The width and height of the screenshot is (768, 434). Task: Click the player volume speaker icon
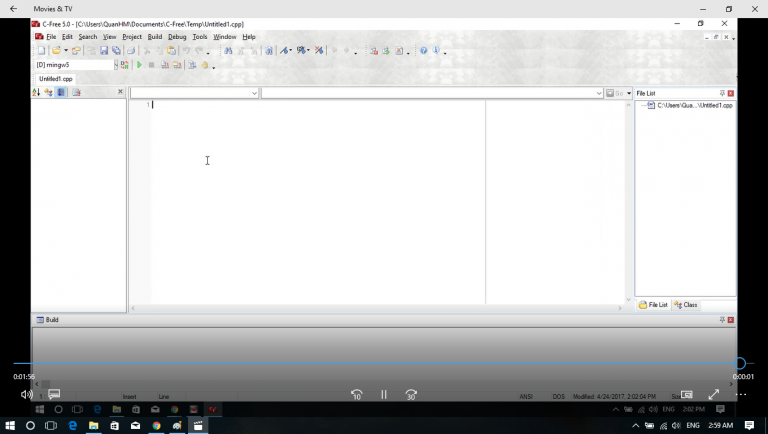pos(26,394)
